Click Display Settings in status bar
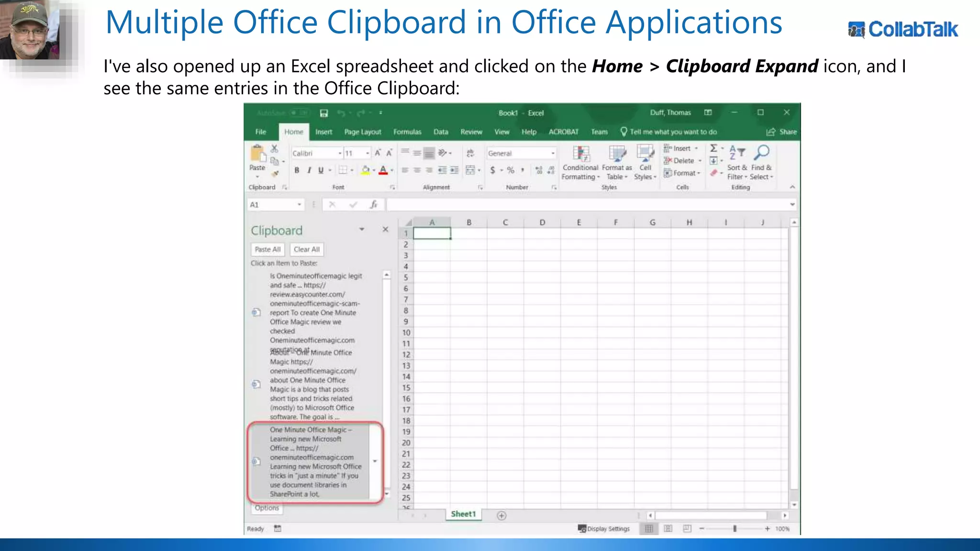Screen dimensions: 980x551 (604, 529)
